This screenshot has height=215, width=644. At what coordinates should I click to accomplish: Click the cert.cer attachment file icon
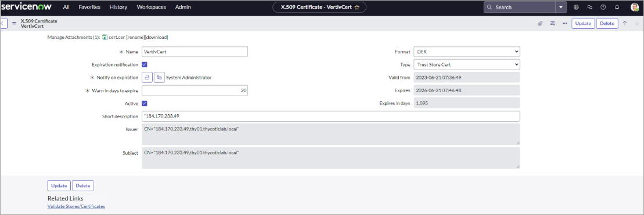tap(105, 37)
